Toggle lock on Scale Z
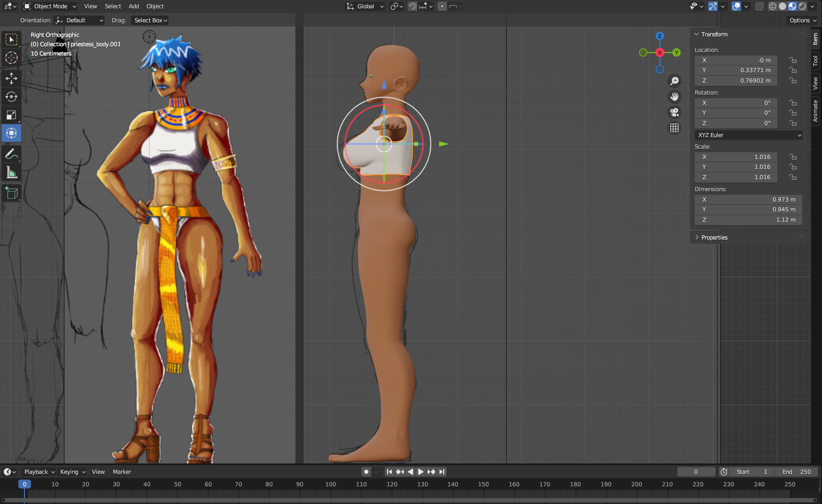The image size is (822, 504). [793, 177]
